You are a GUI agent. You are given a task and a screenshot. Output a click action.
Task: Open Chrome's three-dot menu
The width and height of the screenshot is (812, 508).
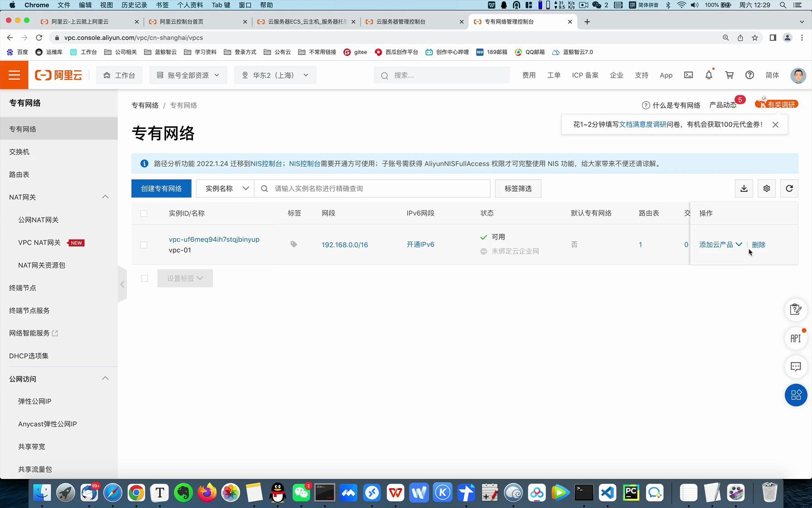coord(802,38)
